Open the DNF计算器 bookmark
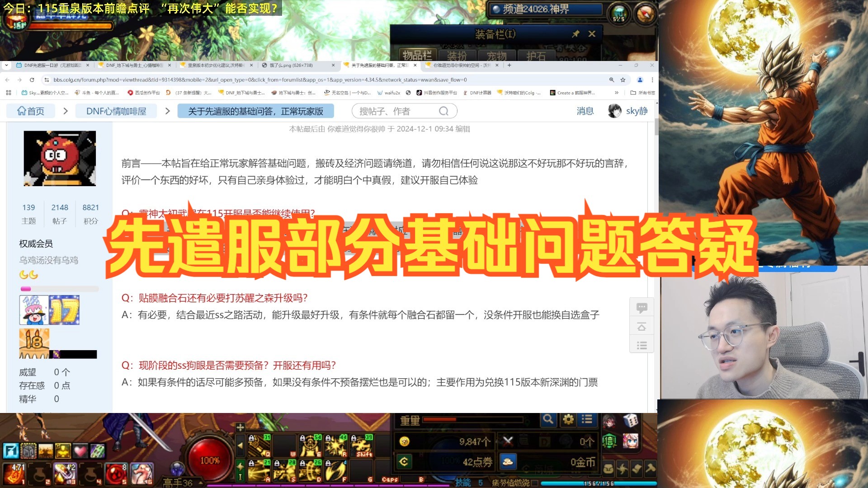Viewport: 868px width, 488px height. click(477, 93)
